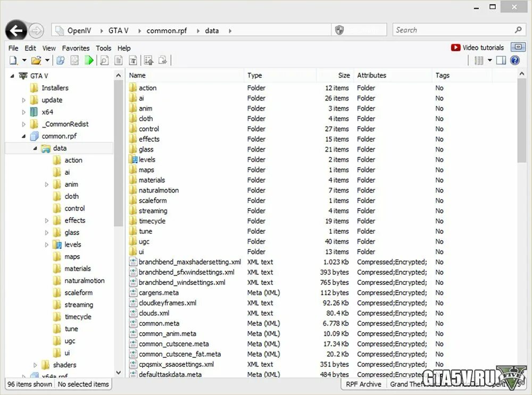Expand the x64 node in tree

point(24,112)
